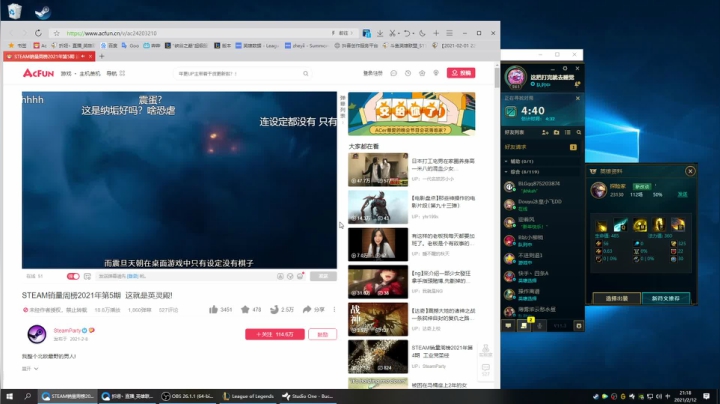Click the thumbs-up like icon (3451)
This screenshot has height=404, width=720.
214,309
